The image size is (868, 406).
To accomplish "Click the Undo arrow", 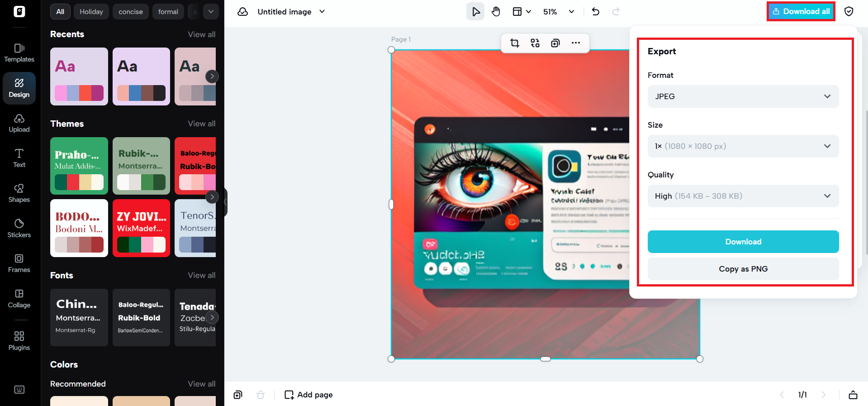I will click(596, 12).
